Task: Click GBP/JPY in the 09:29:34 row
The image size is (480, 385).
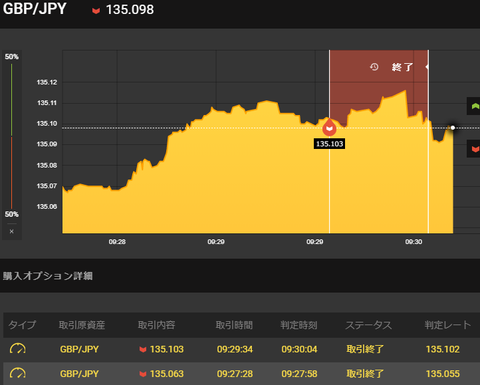Action: point(79,349)
